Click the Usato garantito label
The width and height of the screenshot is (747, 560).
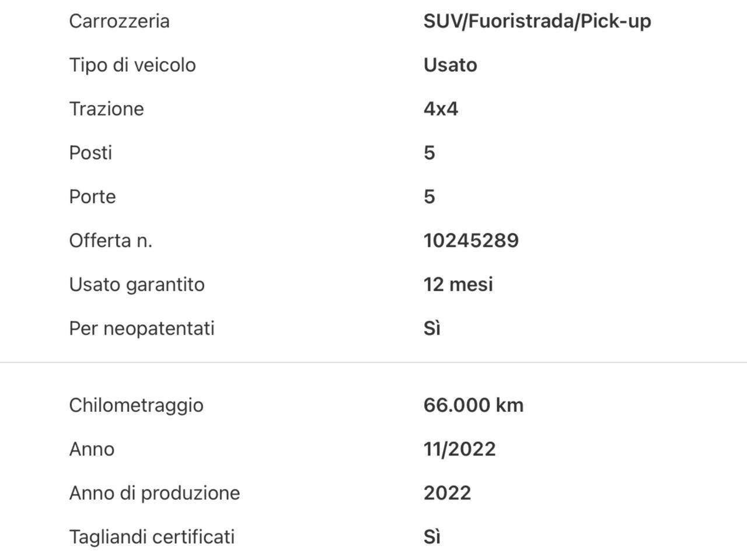tap(137, 284)
